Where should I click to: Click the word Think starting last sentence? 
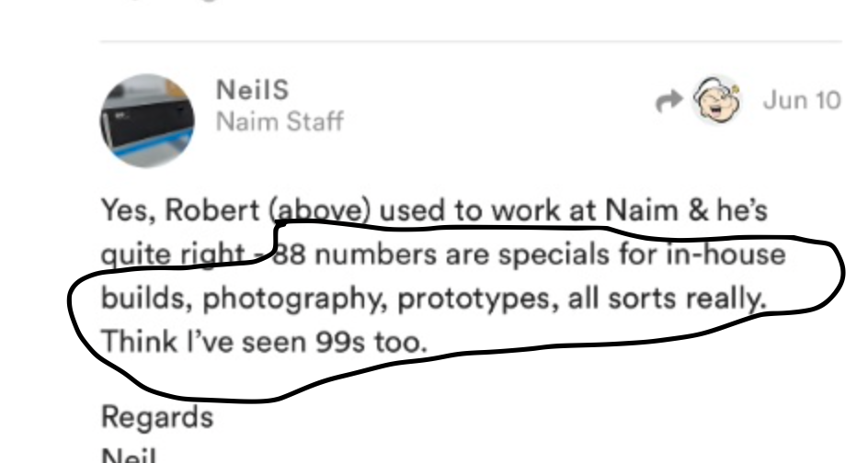click(139, 341)
